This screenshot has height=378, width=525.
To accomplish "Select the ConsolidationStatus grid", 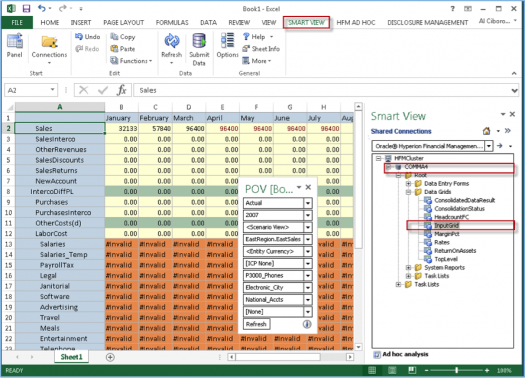I will (459, 209).
